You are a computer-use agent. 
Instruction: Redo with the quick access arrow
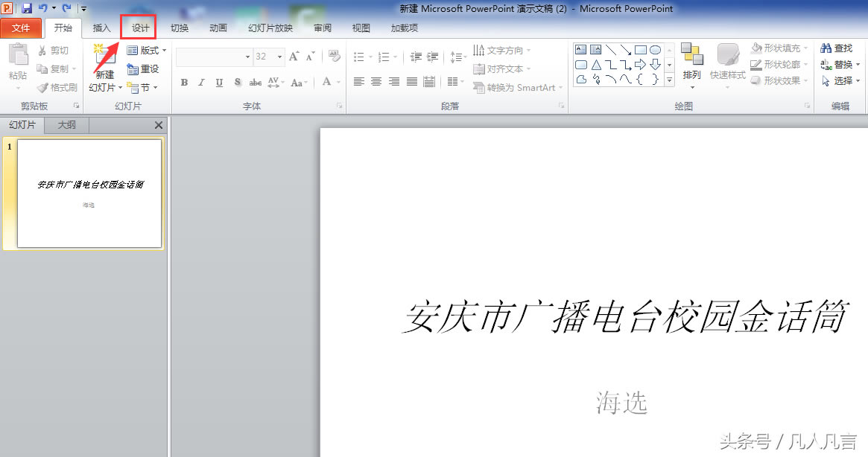coord(66,8)
